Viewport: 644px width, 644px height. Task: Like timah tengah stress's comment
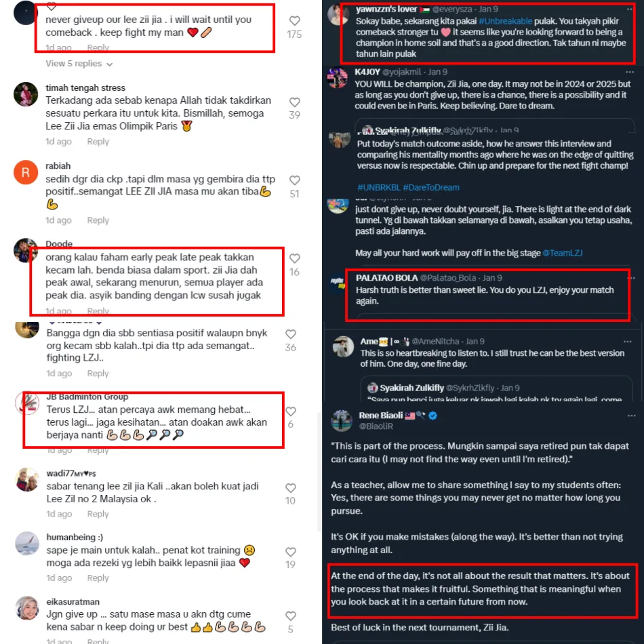[294, 102]
